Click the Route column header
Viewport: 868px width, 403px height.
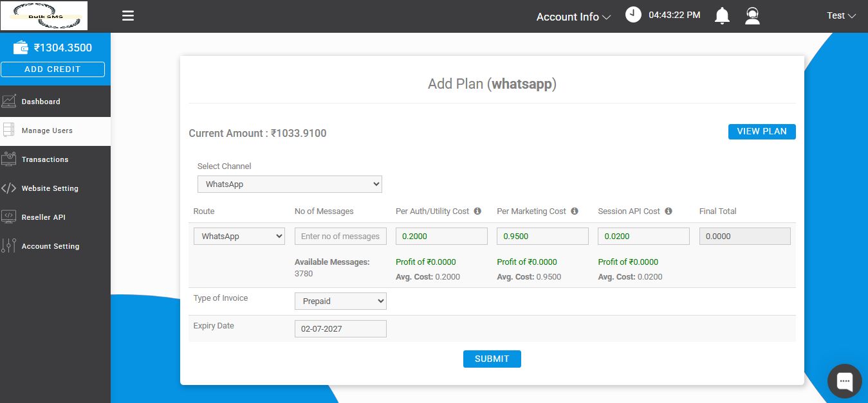(204, 211)
